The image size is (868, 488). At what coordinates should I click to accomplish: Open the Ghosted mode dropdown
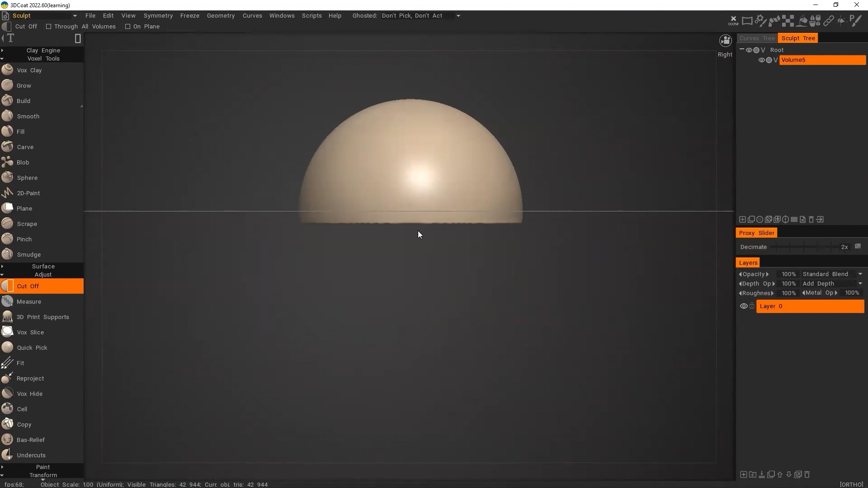pos(458,16)
